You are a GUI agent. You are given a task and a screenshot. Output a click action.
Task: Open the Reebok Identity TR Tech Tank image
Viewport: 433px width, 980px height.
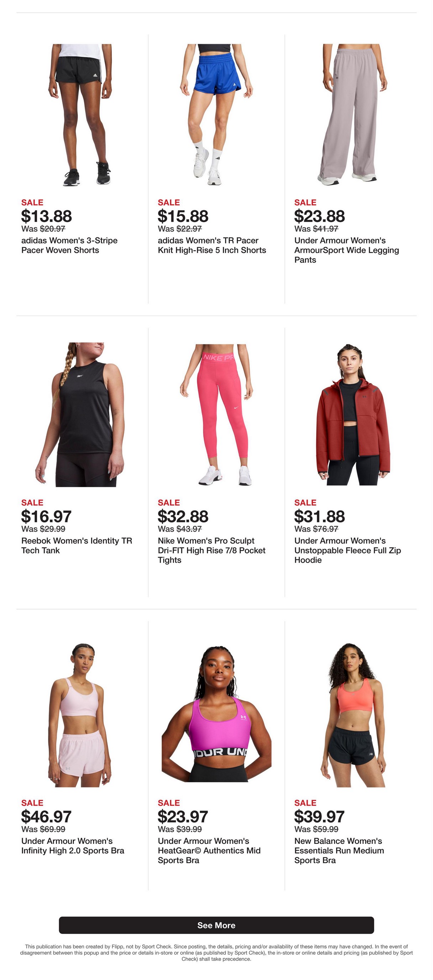(x=80, y=415)
